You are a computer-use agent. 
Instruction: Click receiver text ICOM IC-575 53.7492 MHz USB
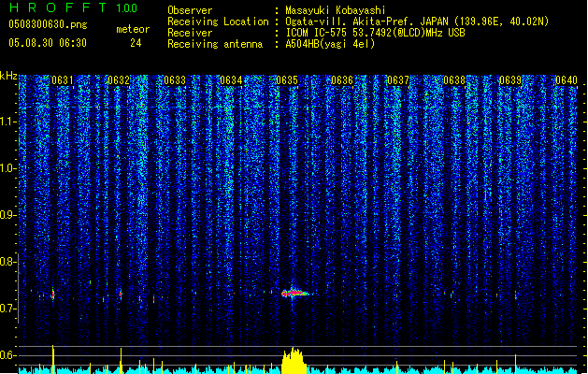[376, 33]
